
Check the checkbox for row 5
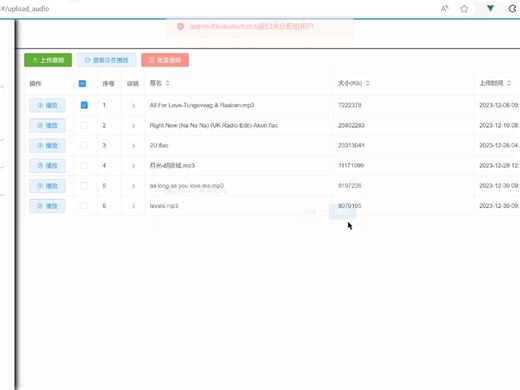pyautogui.click(x=84, y=186)
